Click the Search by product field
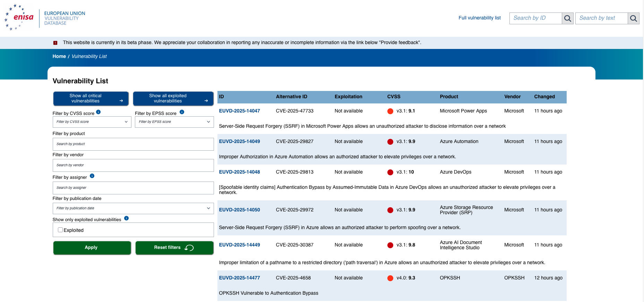The height and width of the screenshot is (302, 644). [x=133, y=144]
